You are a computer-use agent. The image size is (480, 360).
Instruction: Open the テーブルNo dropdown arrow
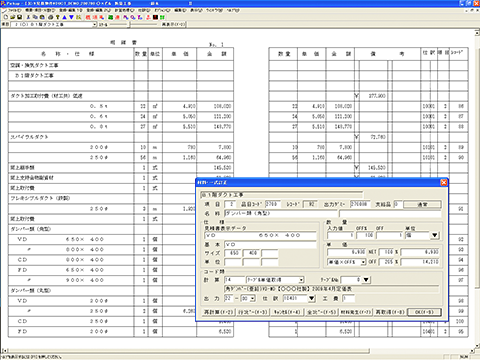point(366,280)
